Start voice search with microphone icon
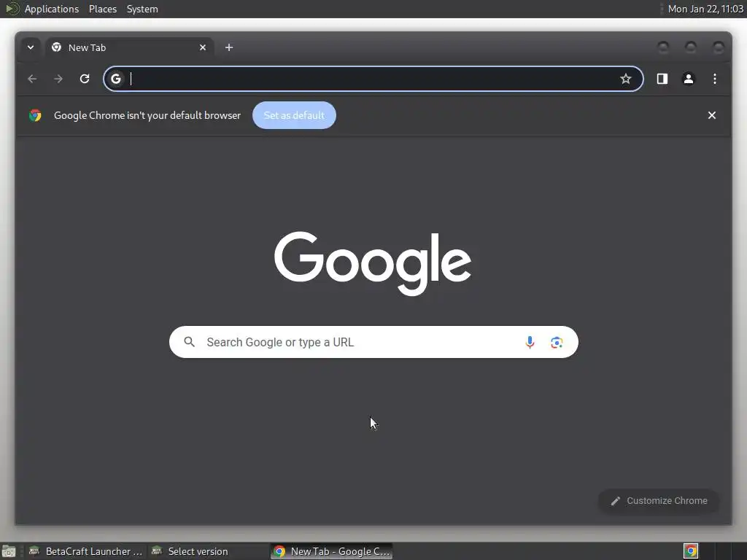747x560 pixels. coord(530,342)
